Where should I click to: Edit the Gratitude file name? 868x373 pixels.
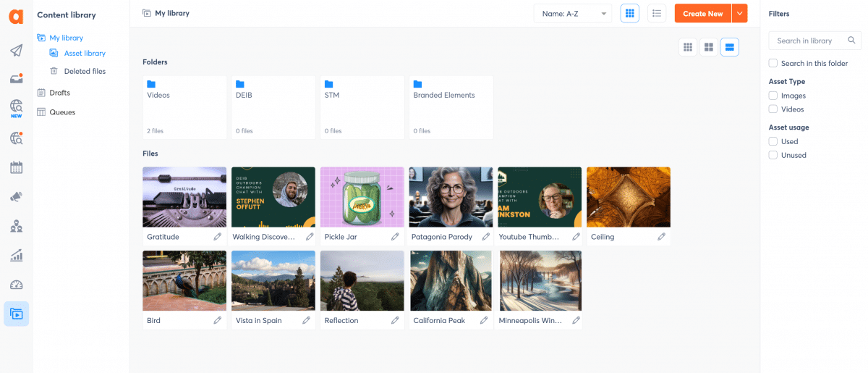click(218, 237)
